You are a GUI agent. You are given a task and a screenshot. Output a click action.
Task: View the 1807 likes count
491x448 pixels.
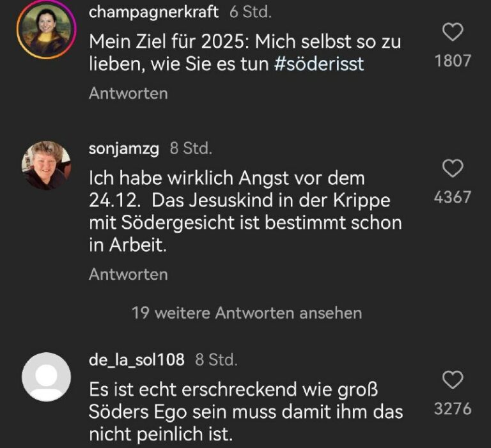click(x=453, y=61)
